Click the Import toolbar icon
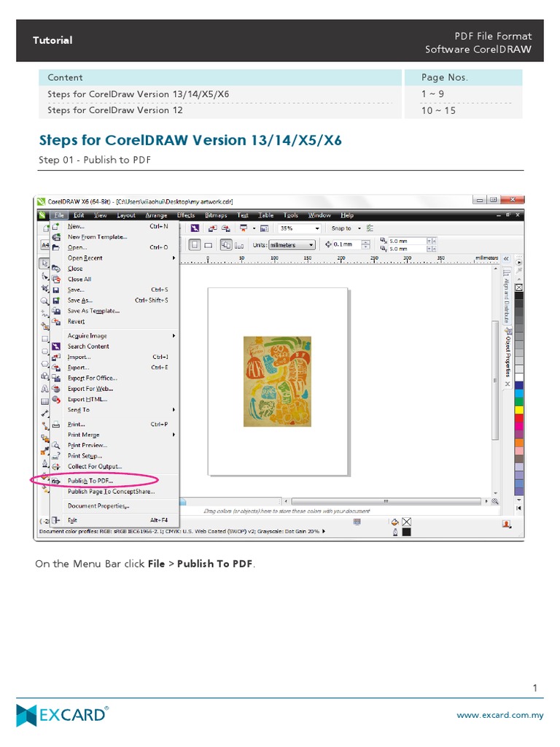560x747 pixels. [x=212, y=228]
